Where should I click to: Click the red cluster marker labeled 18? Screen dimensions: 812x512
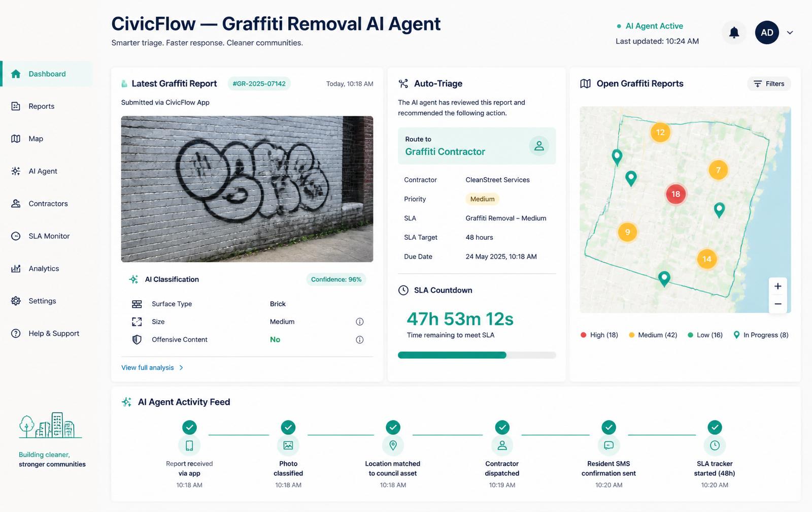675,194
